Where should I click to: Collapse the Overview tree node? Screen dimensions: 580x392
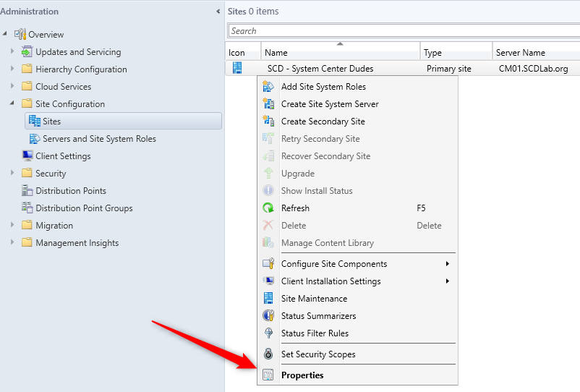[5, 34]
